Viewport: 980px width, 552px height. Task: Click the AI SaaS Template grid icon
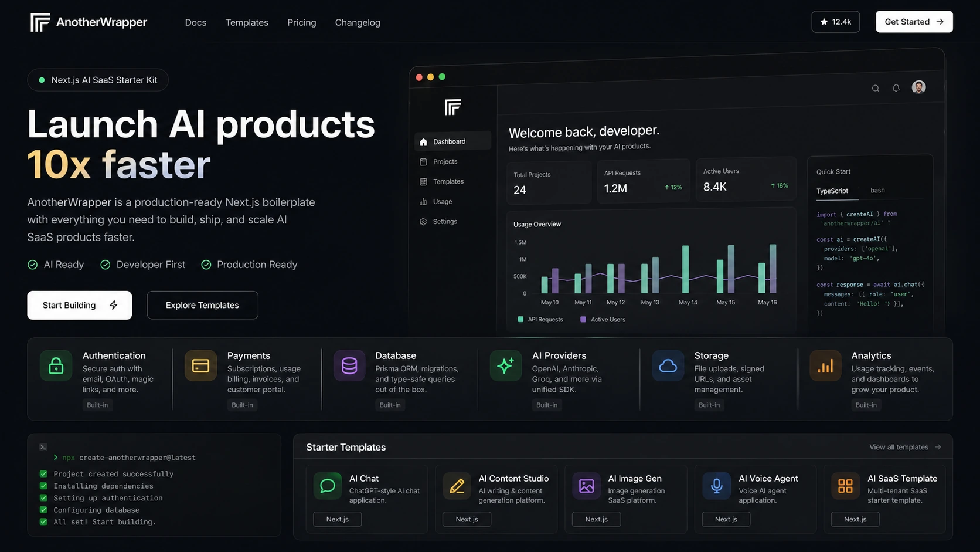845,486
